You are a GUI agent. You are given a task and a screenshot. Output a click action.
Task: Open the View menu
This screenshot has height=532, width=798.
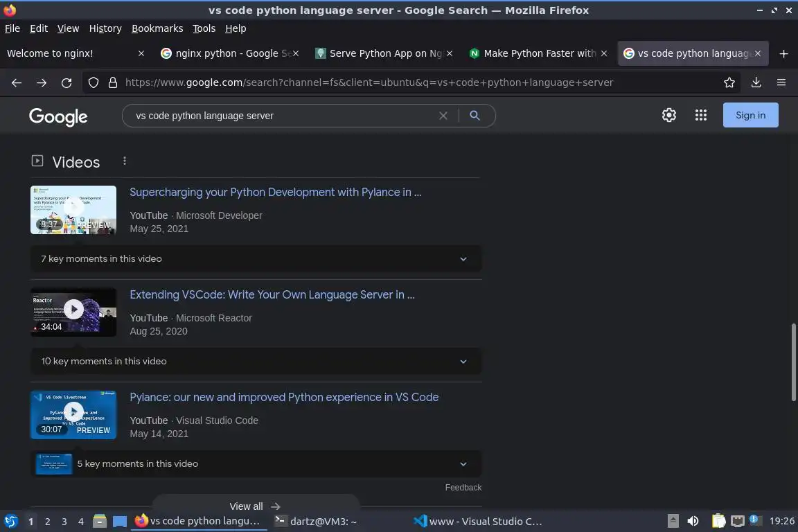[68, 28]
